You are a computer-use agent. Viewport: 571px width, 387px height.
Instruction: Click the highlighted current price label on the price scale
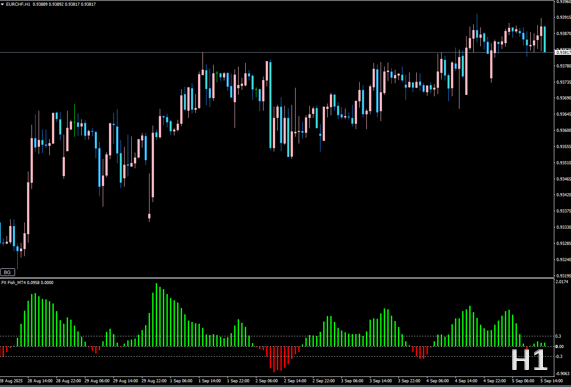[563, 52]
